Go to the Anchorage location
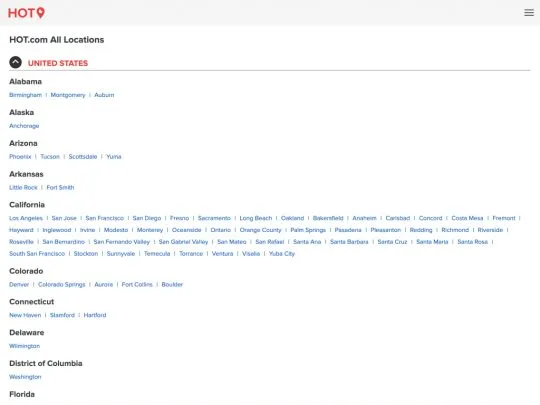This screenshot has width=540, height=405. [x=24, y=126]
